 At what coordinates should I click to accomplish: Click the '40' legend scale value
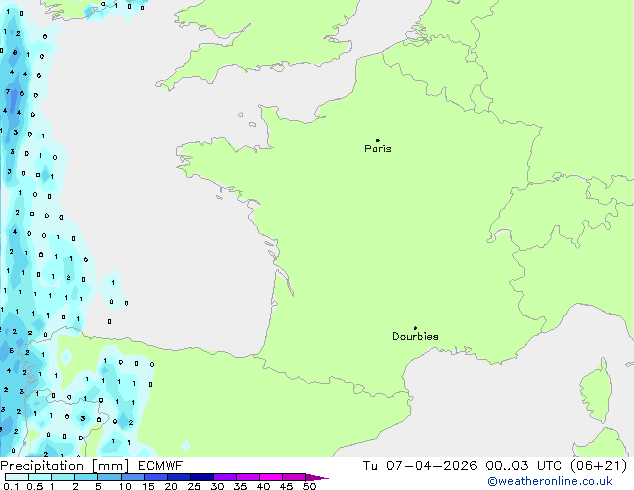click(x=263, y=486)
